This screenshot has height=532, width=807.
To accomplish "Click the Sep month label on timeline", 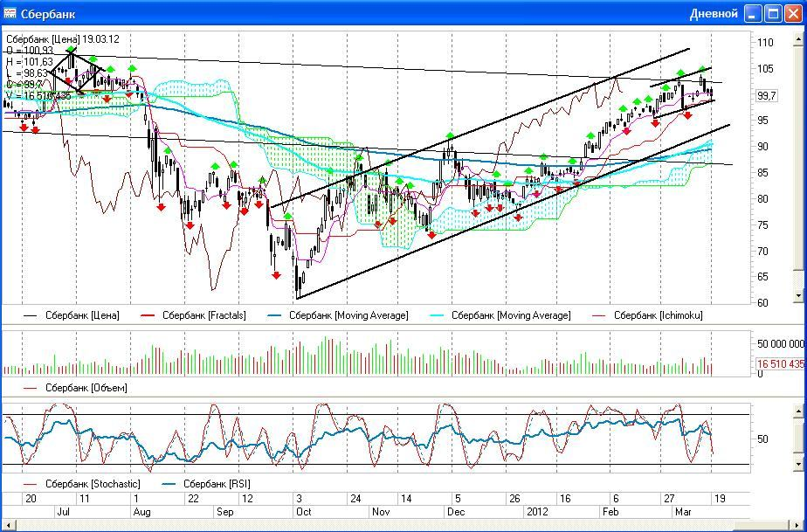I will click(225, 512).
